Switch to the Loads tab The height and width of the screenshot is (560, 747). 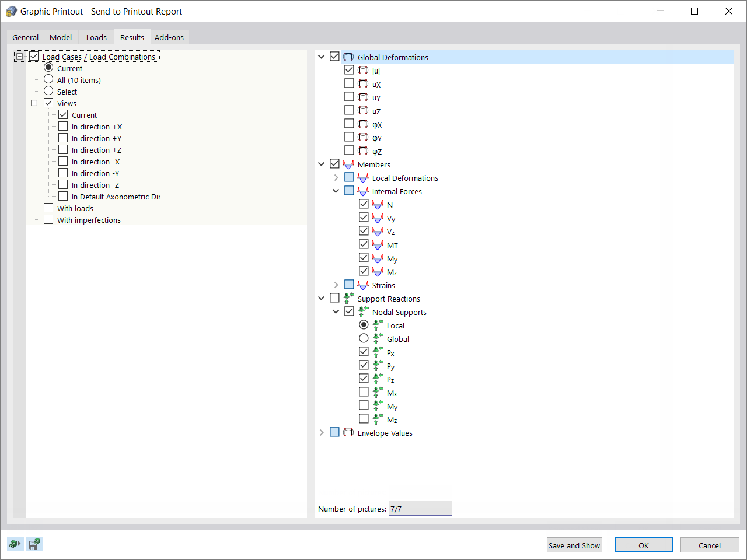point(96,37)
